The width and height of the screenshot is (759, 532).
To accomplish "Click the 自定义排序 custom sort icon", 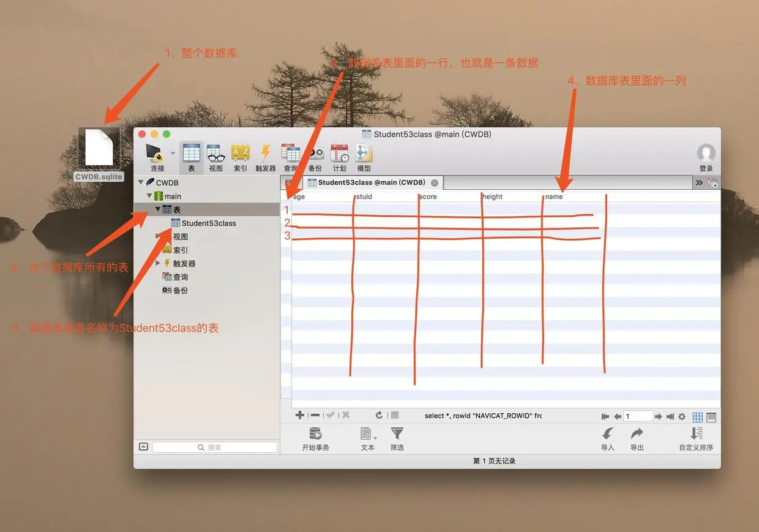I will (x=696, y=434).
